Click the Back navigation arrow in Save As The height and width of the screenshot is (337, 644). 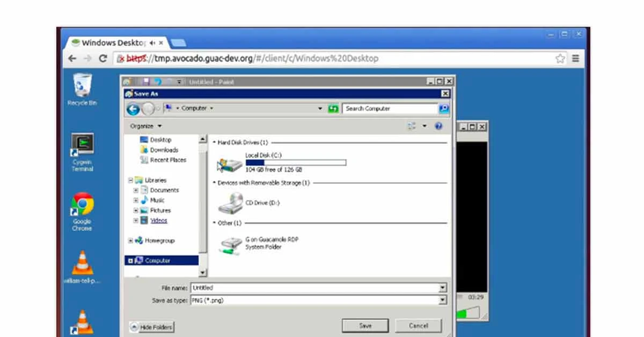click(133, 108)
